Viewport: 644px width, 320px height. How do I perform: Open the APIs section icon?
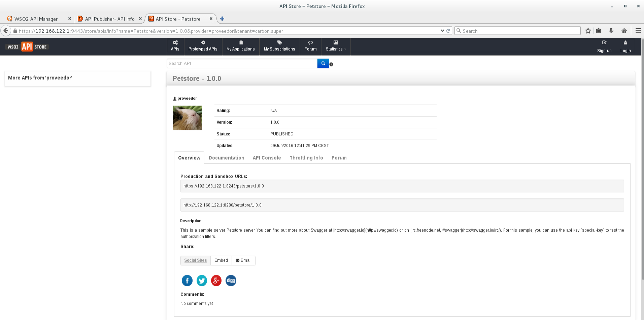175,43
